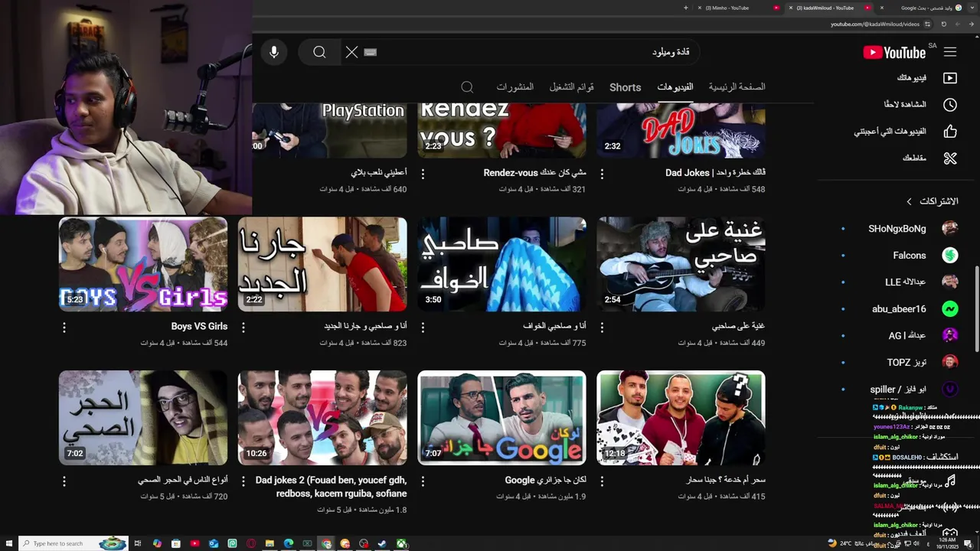Open قوائم التشغيل playlists tab

tap(571, 87)
